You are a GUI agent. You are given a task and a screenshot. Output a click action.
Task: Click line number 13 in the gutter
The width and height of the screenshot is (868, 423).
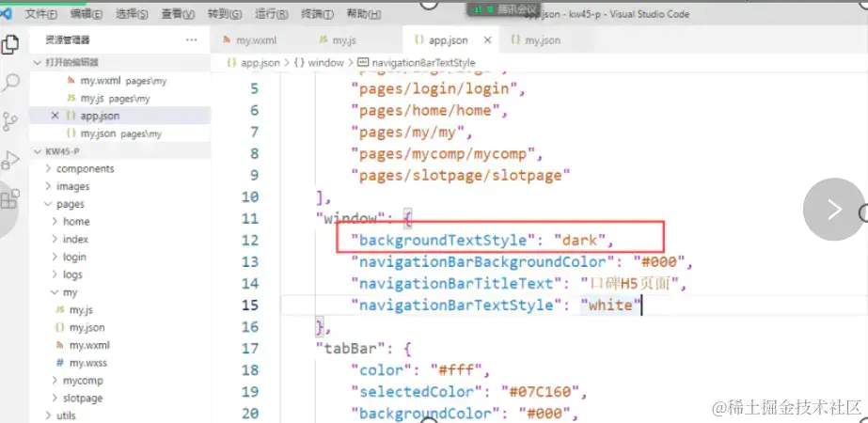click(x=250, y=262)
